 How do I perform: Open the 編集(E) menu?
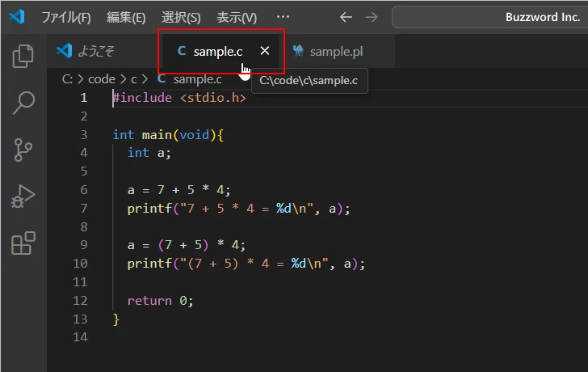[x=126, y=17]
